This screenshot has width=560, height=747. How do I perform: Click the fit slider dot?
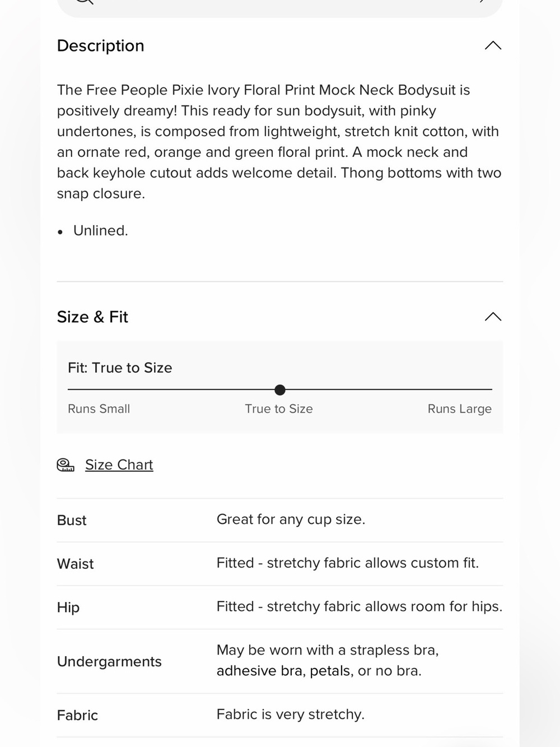(x=280, y=389)
